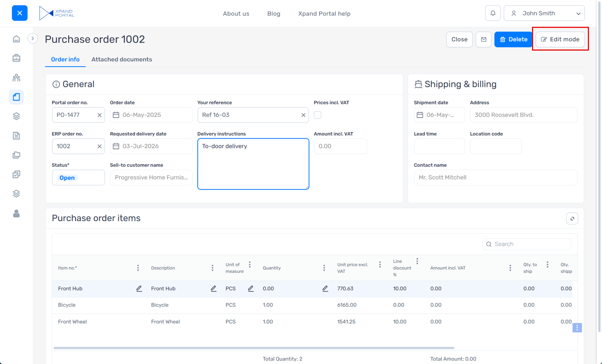Open the Quantity column options menu
This screenshot has width=602, height=364.
tap(324, 268)
